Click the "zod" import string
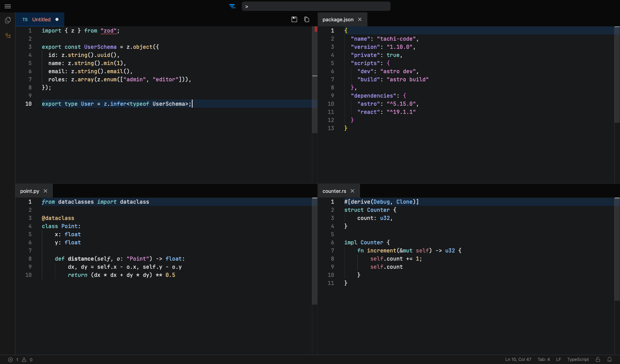620x364 pixels. pyautogui.click(x=108, y=31)
